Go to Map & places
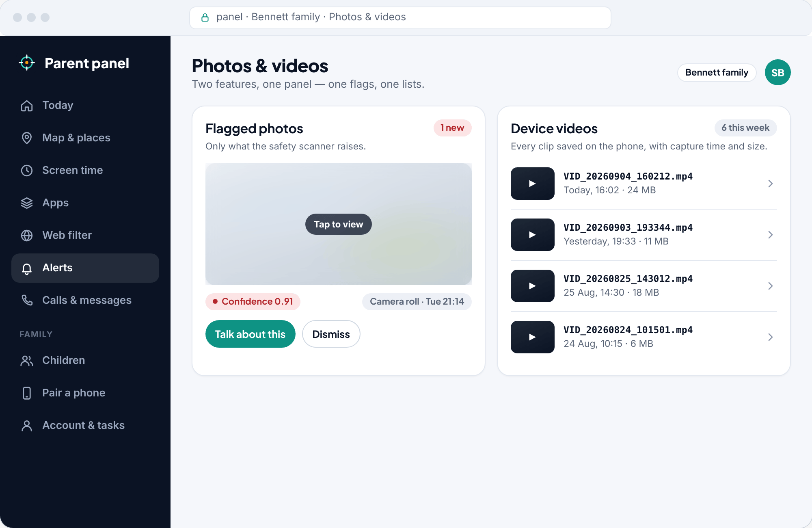812x528 pixels. (85, 138)
